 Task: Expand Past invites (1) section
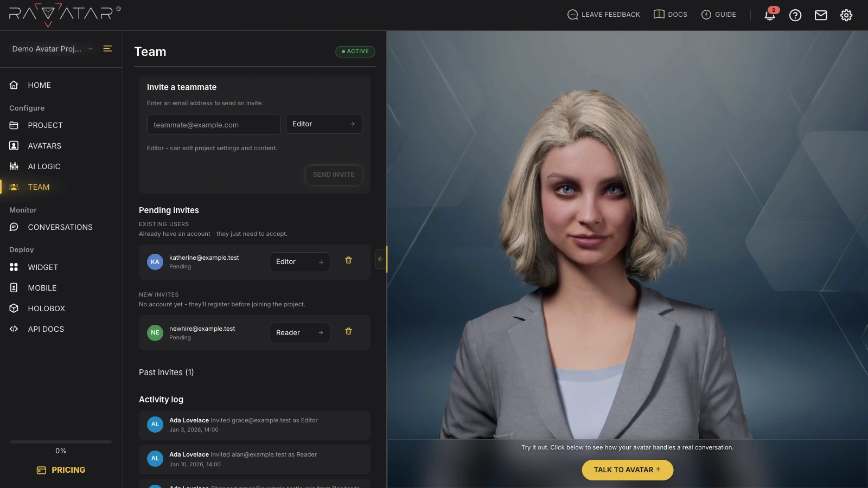click(x=167, y=373)
